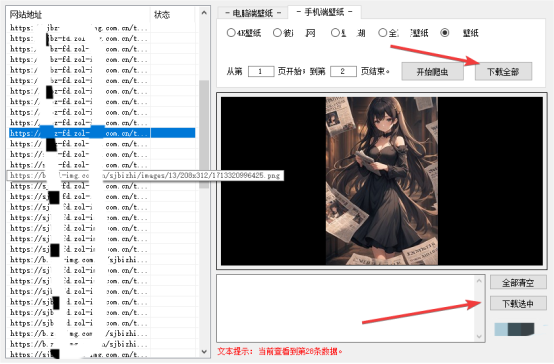Select the radio button ending with 湖

[x=348, y=33]
